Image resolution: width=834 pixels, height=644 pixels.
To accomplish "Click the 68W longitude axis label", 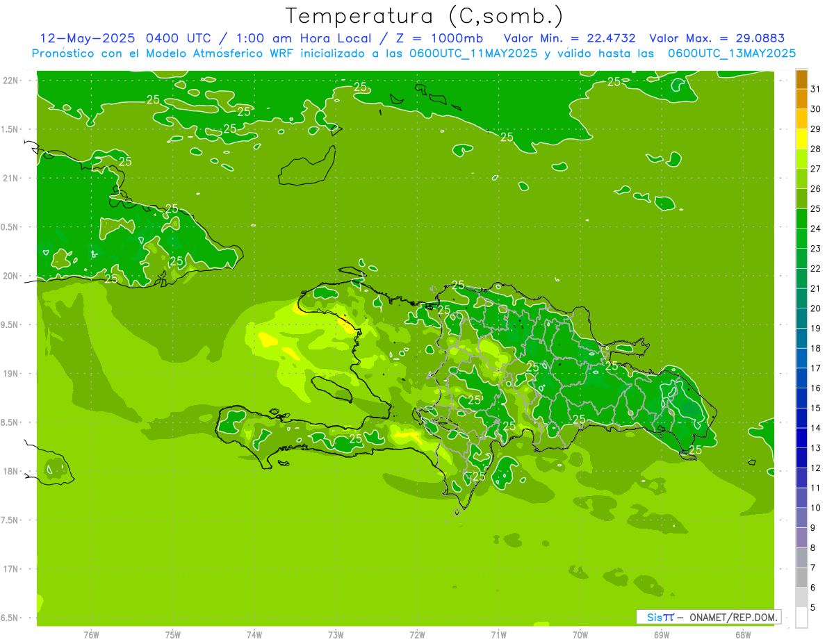I will pos(743,634).
